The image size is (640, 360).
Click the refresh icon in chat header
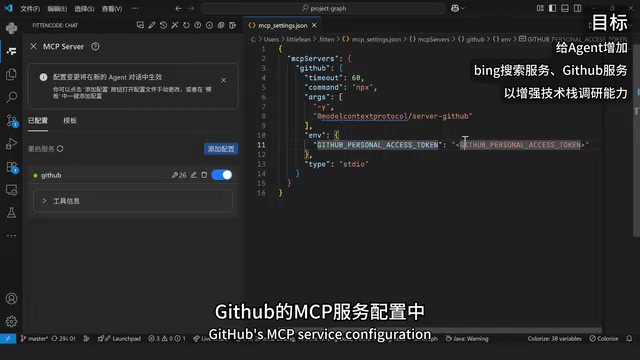tap(186, 25)
